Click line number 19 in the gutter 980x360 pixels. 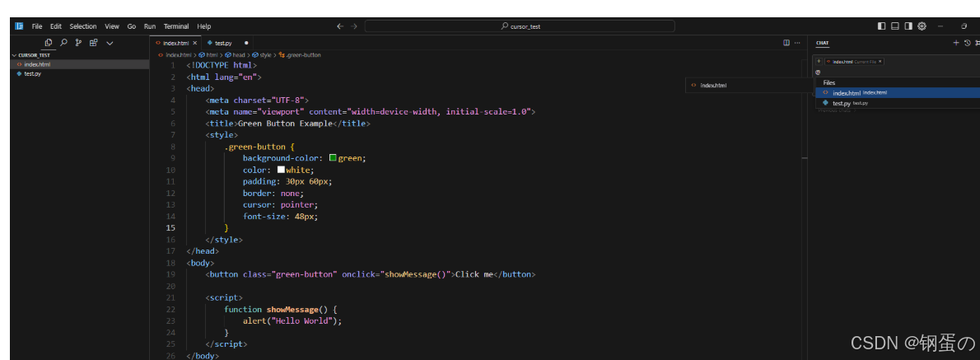click(170, 274)
